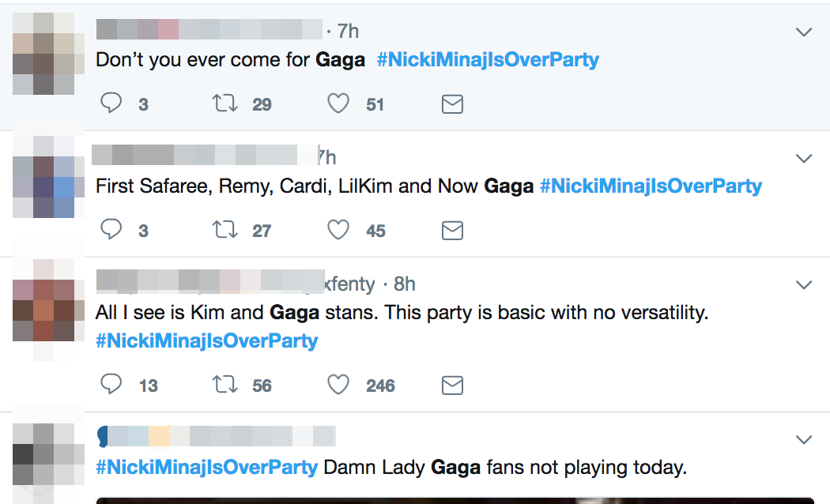This screenshot has height=504, width=830.
Task: Retweet the tweet with 56 retweets
Action: (x=225, y=385)
